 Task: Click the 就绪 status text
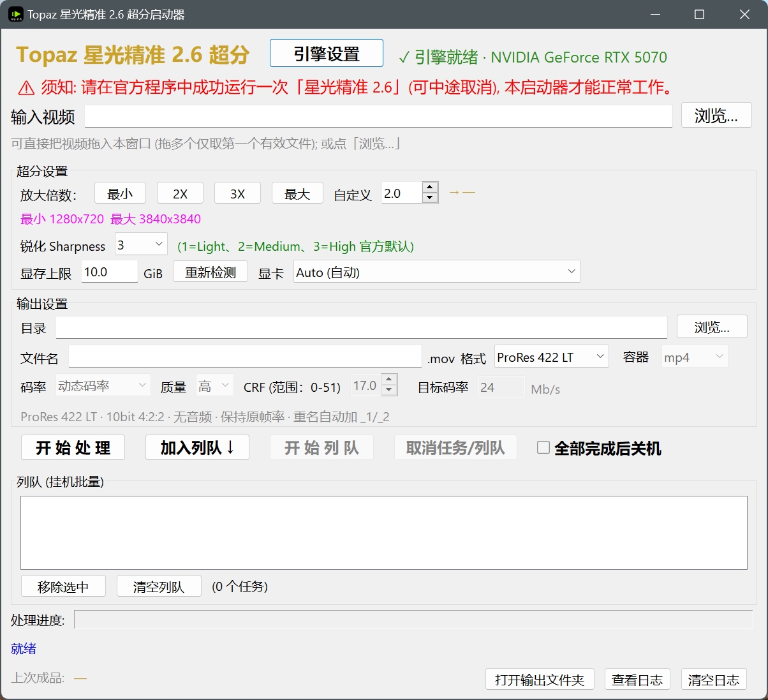click(24, 648)
